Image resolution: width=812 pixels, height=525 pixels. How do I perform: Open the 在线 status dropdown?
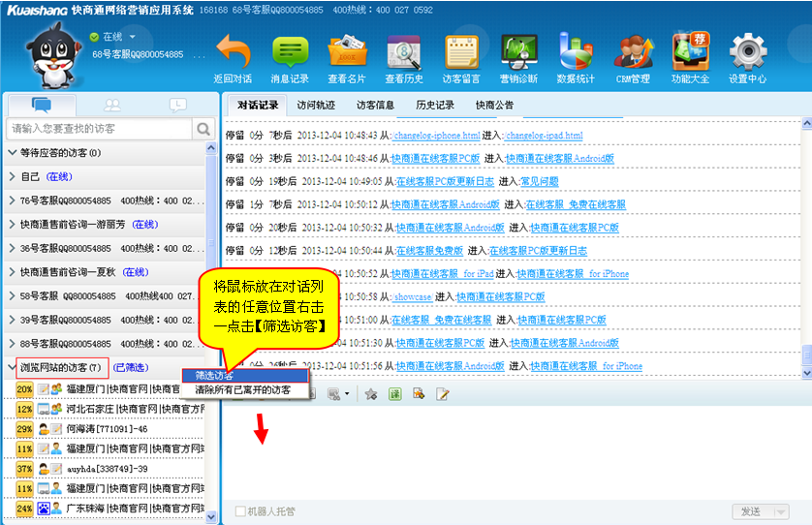[132, 37]
